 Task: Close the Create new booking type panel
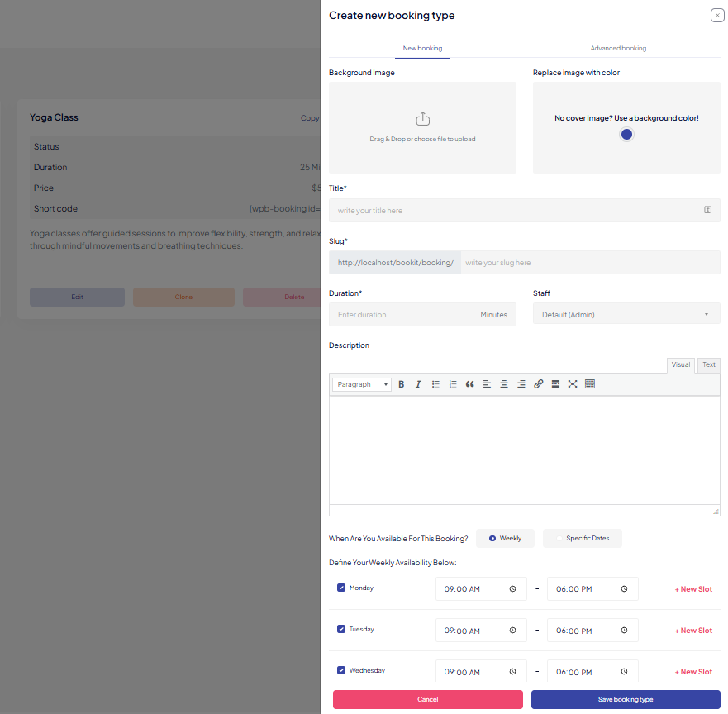tap(717, 16)
